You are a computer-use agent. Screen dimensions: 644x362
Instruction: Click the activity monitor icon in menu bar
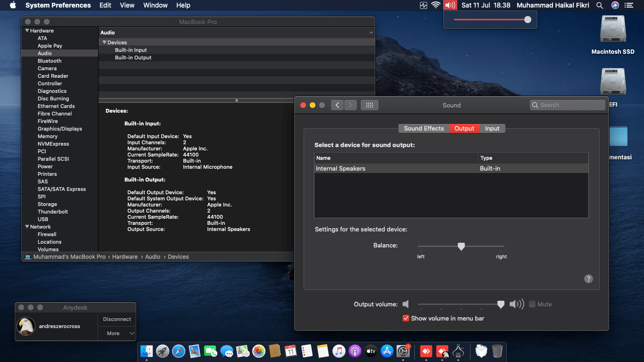point(423,5)
